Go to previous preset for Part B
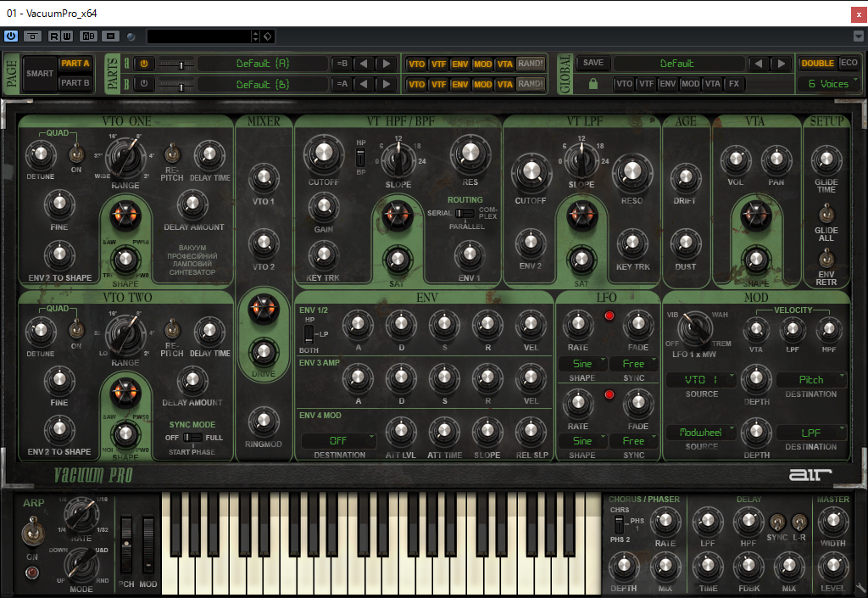The height and width of the screenshot is (598, 868). [364, 84]
